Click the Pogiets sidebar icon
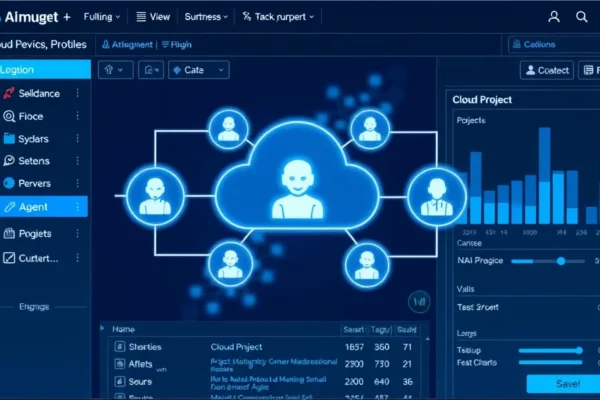Image resolution: width=600 pixels, height=400 pixels. click(x=9, y=233)
